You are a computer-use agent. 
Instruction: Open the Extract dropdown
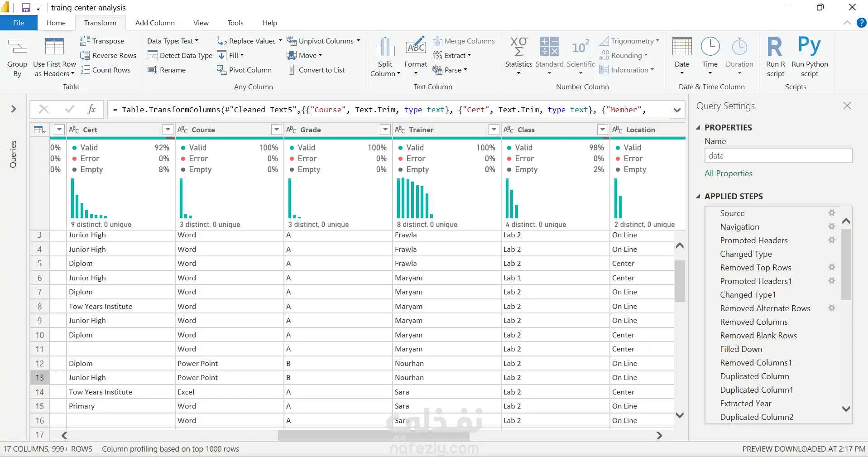point(452,55)
